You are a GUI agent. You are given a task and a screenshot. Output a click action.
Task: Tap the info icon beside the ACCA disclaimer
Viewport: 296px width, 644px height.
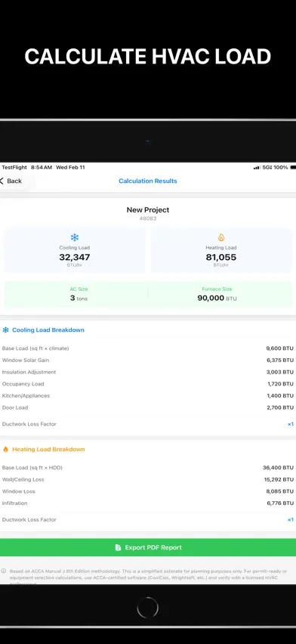pos(4,571)
